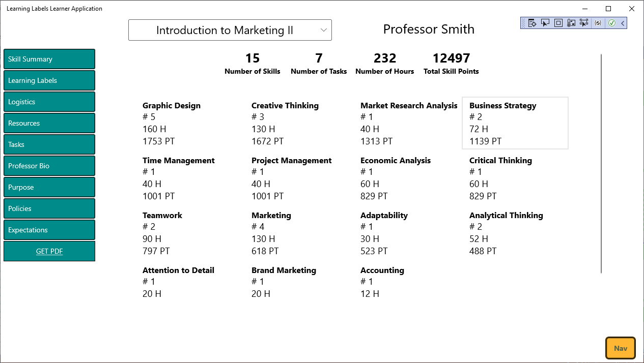Toggle the XAML Hot Reload braces icon
Screen dimensions: 644x363
click(x=598, y=23)
